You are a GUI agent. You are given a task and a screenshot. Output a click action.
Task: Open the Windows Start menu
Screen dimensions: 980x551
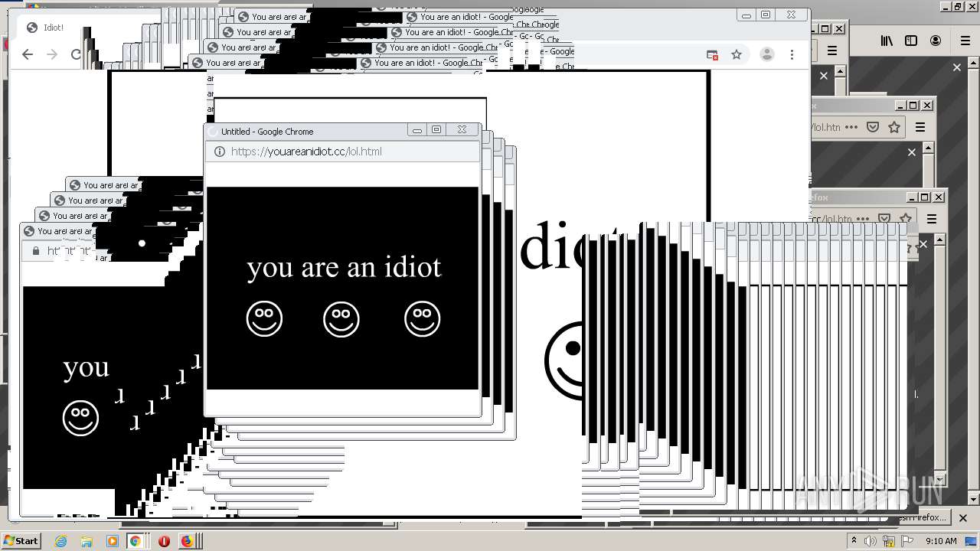click(x=21, y=540)
